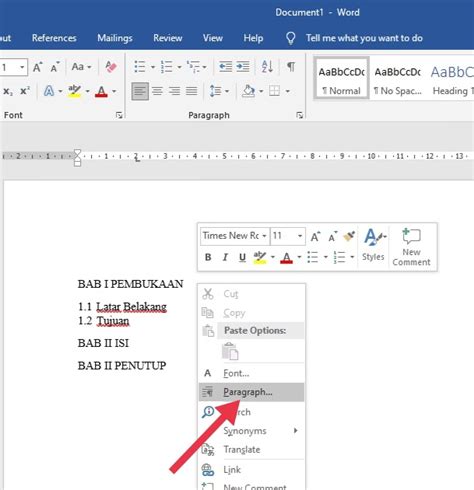Click mini toolbar Bullets icon

(313, 257)
